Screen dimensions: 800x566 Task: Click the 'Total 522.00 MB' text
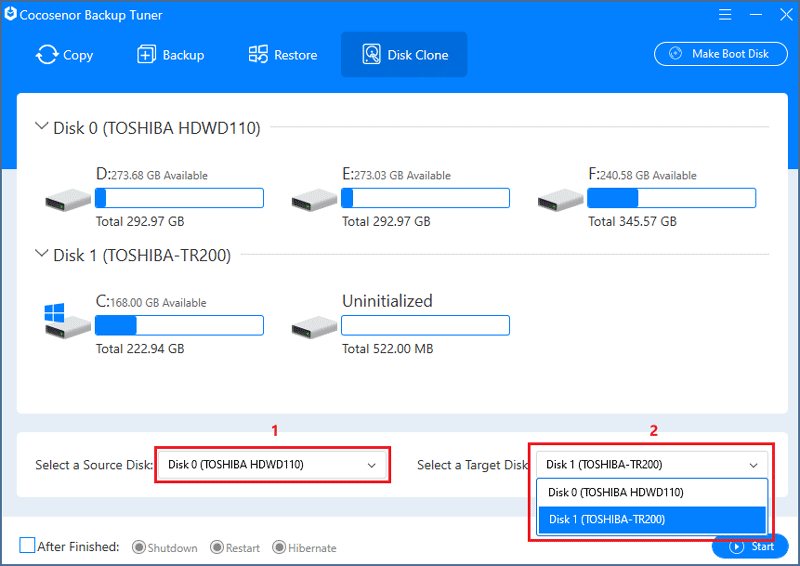tap(387, 349)
